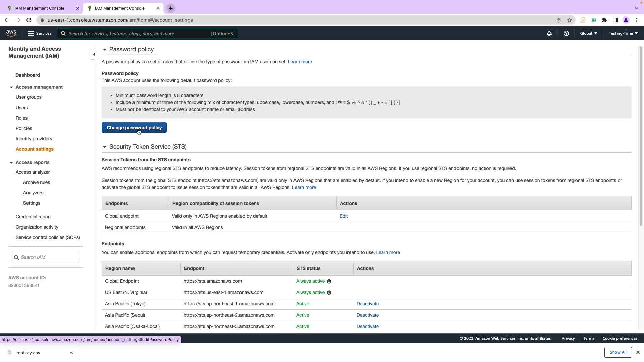Switch to the first IAM Management Console tab
The image size is (644, 362).
point(40,8)
